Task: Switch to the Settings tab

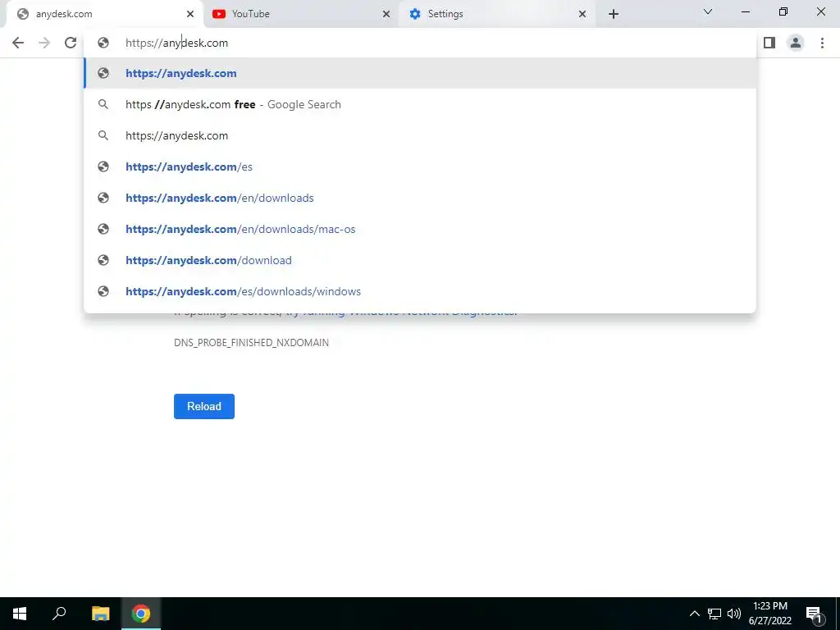Action: pos(496,14)
